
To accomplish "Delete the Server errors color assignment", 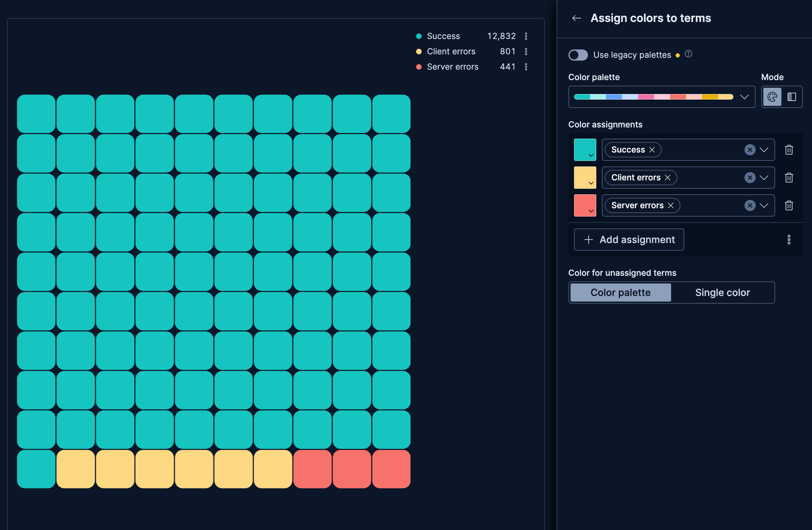I will (x=789, y=205).
